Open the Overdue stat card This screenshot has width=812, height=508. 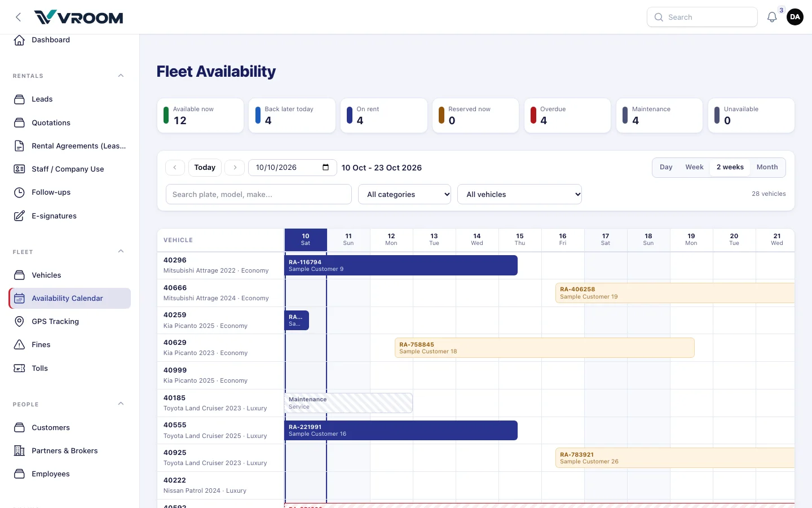[x=567, y=116]
